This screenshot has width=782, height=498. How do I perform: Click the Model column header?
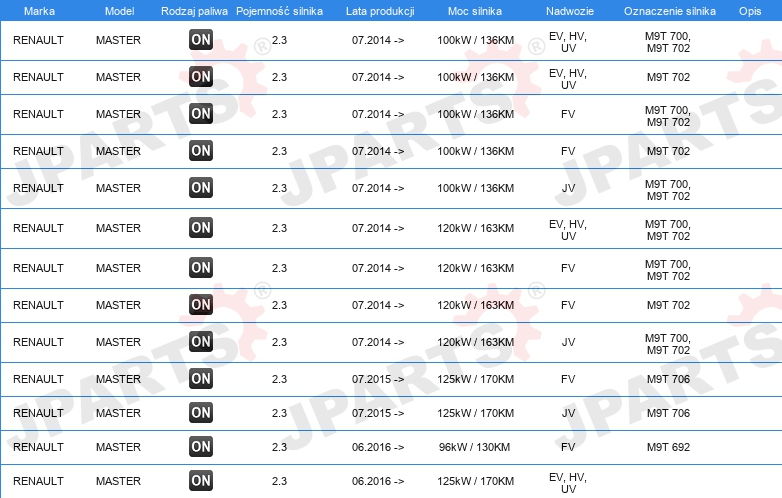[x=120, y=11]
